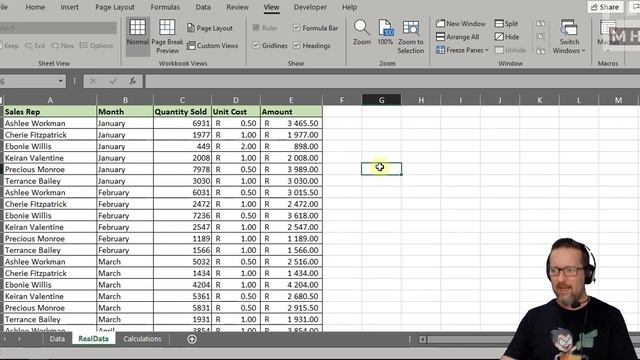Toggle the Ruler checkbox
Viewport: 640px width, 360px height.
(x=256, y=28)
